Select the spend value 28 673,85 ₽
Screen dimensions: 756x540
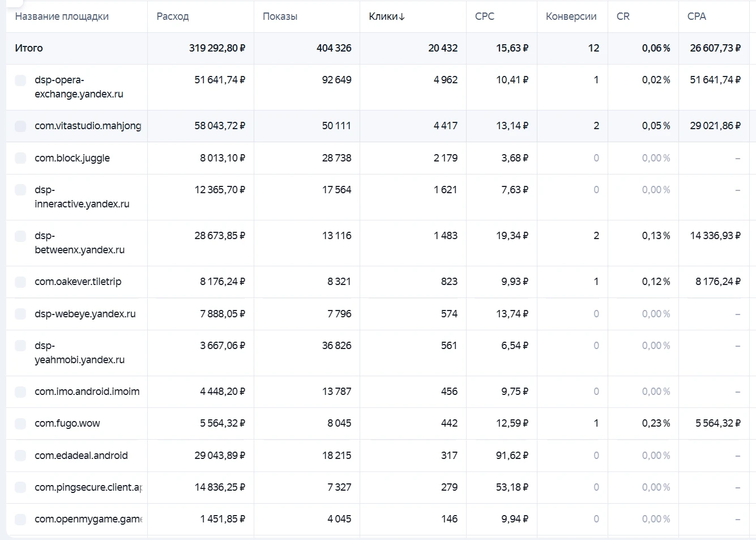[x=220, y=236]
